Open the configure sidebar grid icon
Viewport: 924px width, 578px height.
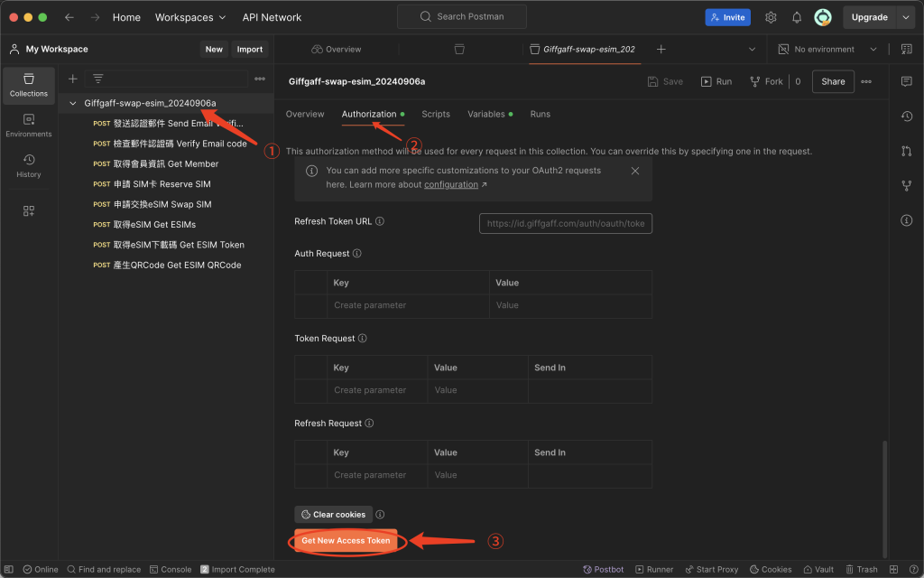[28, 210]
